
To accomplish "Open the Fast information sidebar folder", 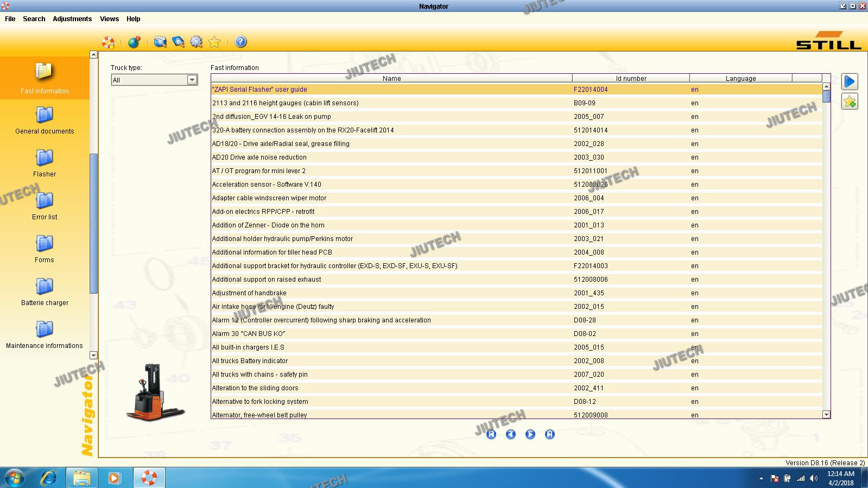I will pyautogui.click(x=45, y=78).
